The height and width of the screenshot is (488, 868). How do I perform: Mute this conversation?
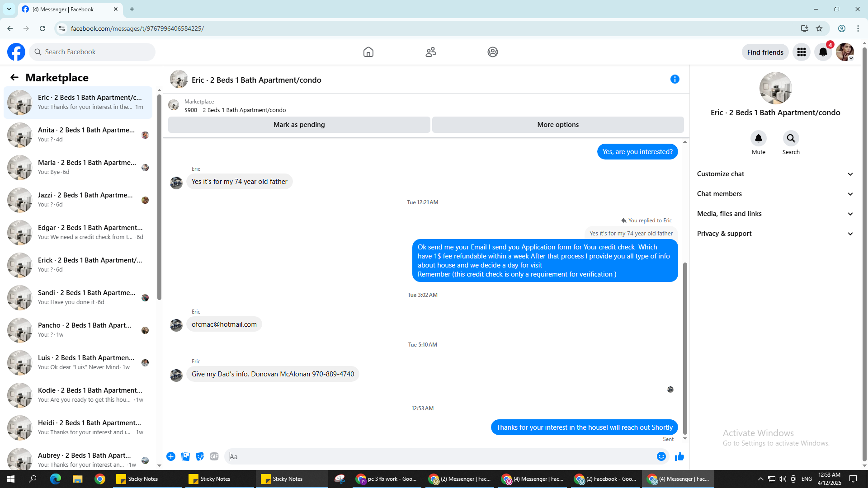click(x=759, y=138)
